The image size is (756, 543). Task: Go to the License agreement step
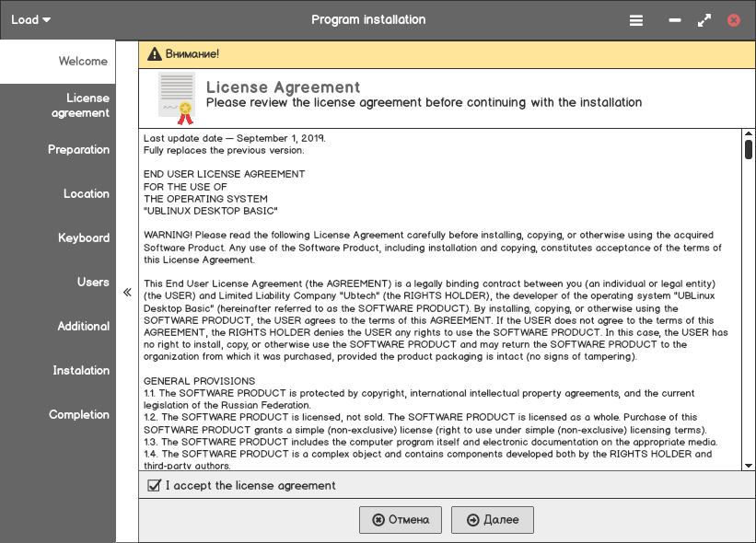pyautogui.click(x=58, y=106)
